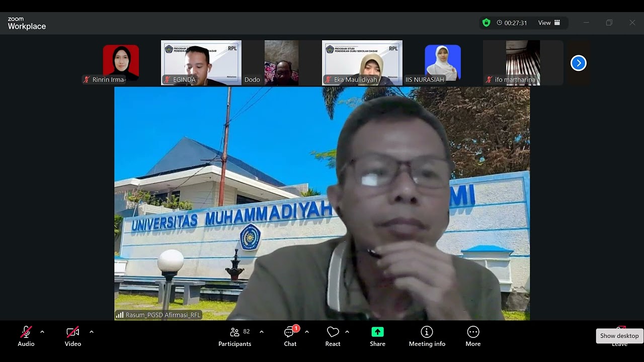The width and height of the screenshot is (644, 362).
Task: Start camera with the Video button
Action: point(73,336)
